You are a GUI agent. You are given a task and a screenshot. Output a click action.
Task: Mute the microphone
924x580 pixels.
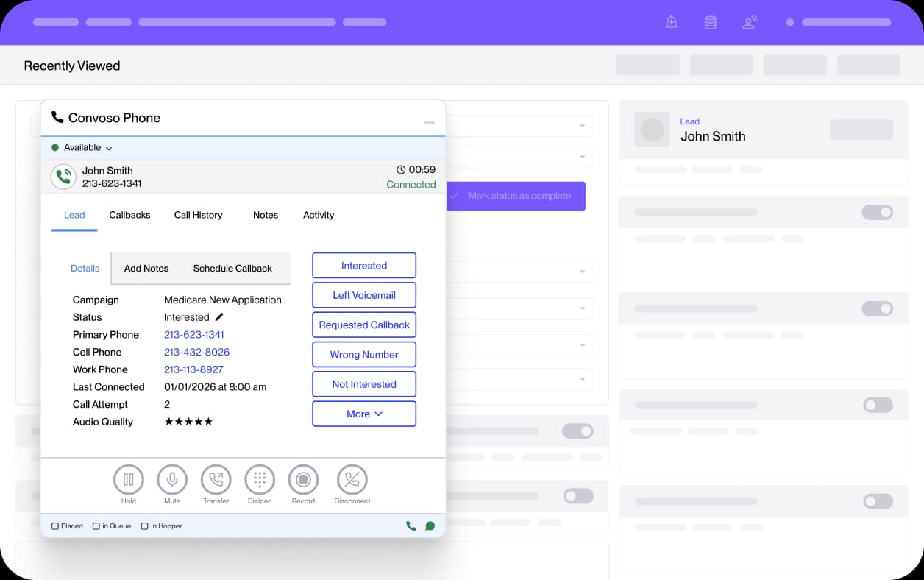pyautogui.click(x=172, y=480)
